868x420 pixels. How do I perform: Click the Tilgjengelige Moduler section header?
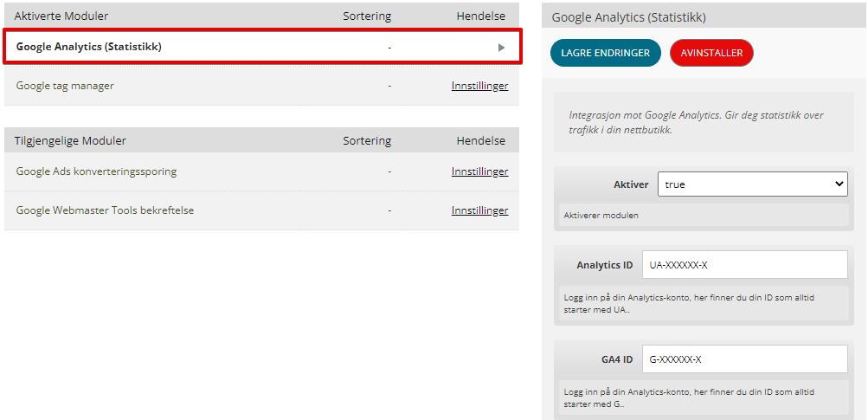70,141
